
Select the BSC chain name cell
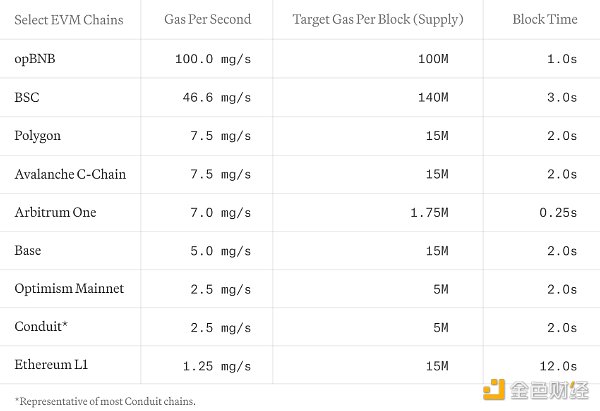(x=27, y=97)
